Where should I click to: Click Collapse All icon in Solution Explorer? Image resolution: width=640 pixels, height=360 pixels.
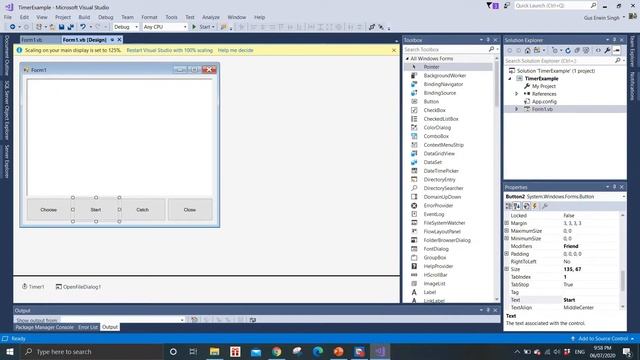[x=577, y=51]
